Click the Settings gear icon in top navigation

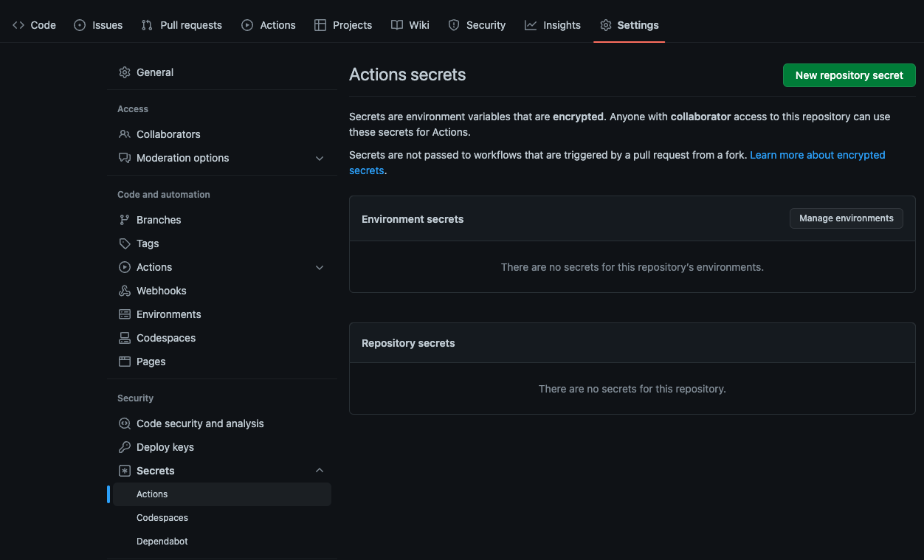tap(606, 25)
